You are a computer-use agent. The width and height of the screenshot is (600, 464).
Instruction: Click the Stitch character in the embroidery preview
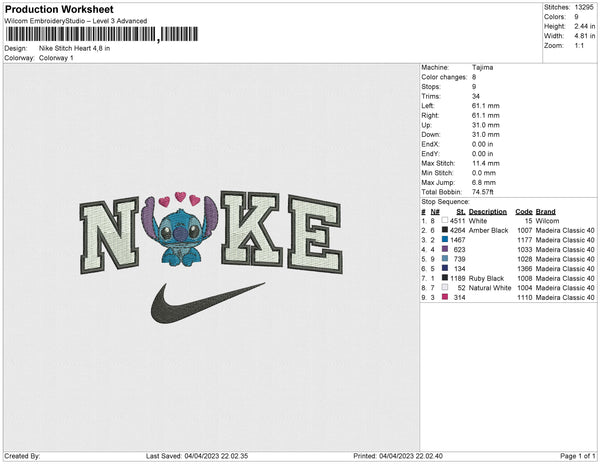(x=180, y=235)
